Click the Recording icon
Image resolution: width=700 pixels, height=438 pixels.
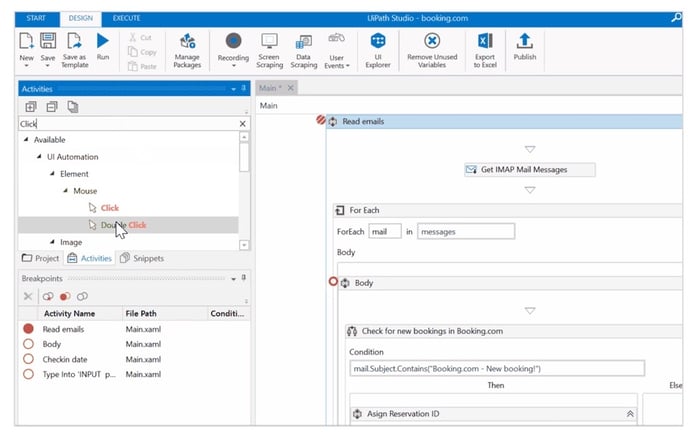point(233,41)
